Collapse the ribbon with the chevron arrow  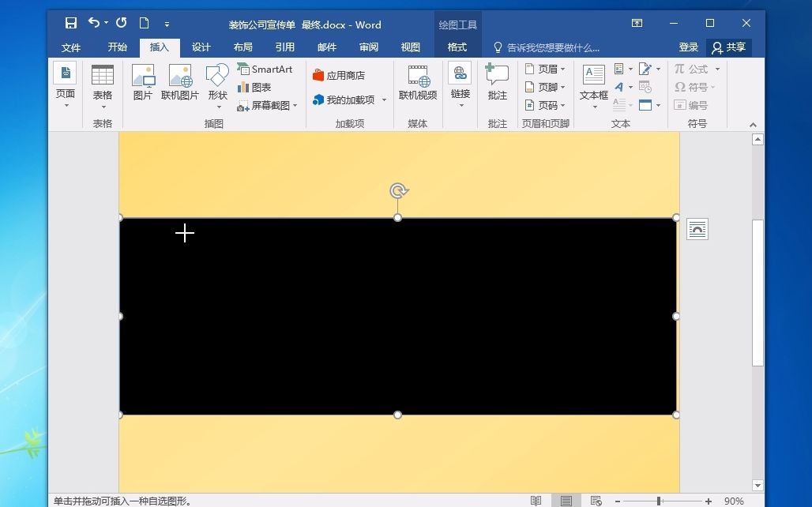[x=751, y=123]
